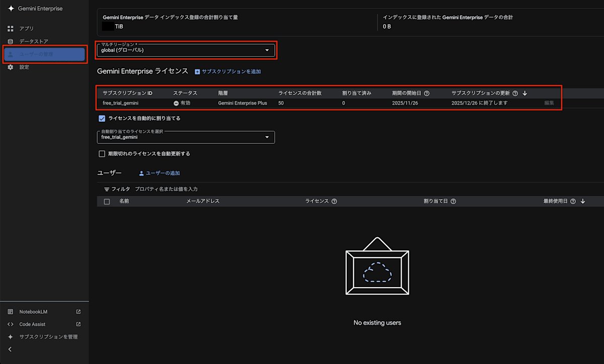Click the settings gear icon
The height and width of the screenshot is (364, 604).
(11, 67)
